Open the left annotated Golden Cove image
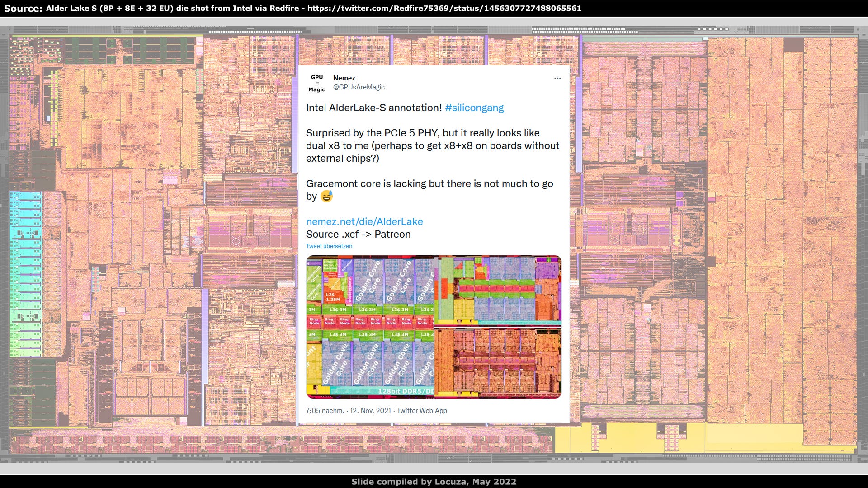 [370, 327]
